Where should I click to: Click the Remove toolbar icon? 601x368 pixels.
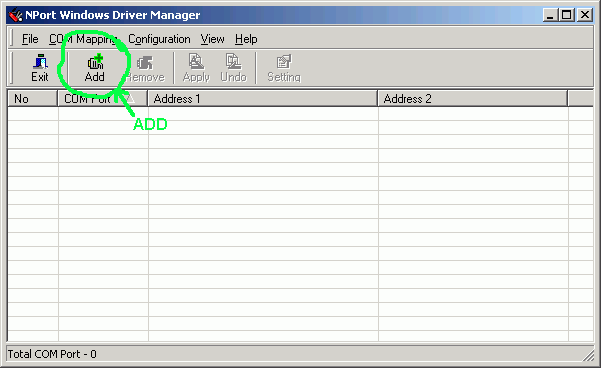tap(145, 68)
